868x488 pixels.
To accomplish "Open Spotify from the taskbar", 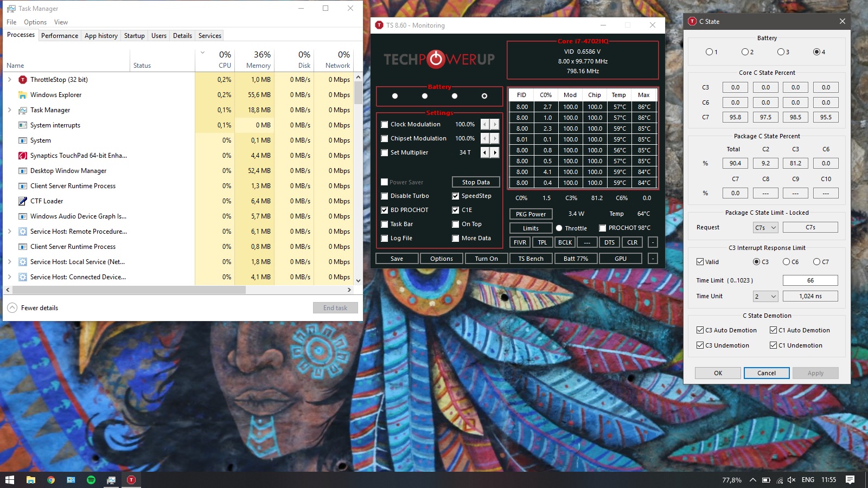I will [x=91, y=480].
